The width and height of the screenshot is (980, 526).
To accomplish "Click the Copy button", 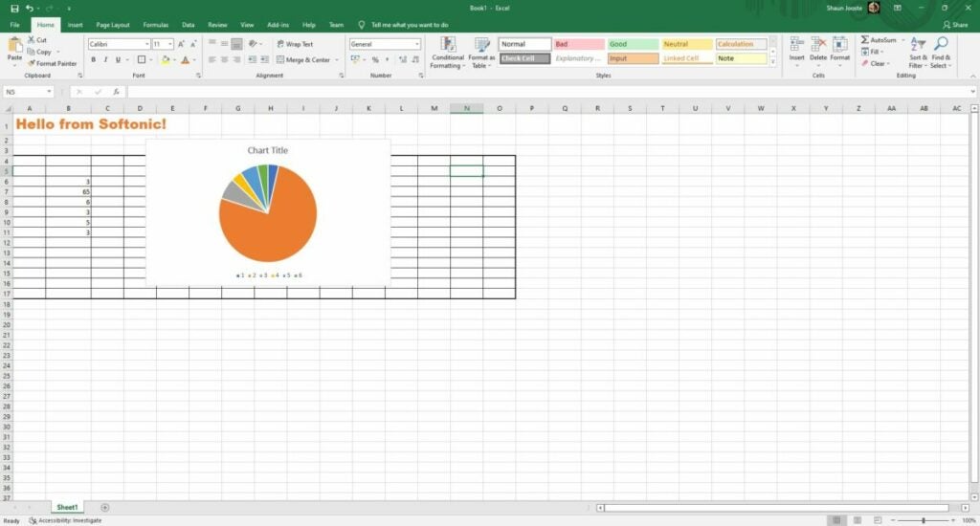I will pos(39,52).
